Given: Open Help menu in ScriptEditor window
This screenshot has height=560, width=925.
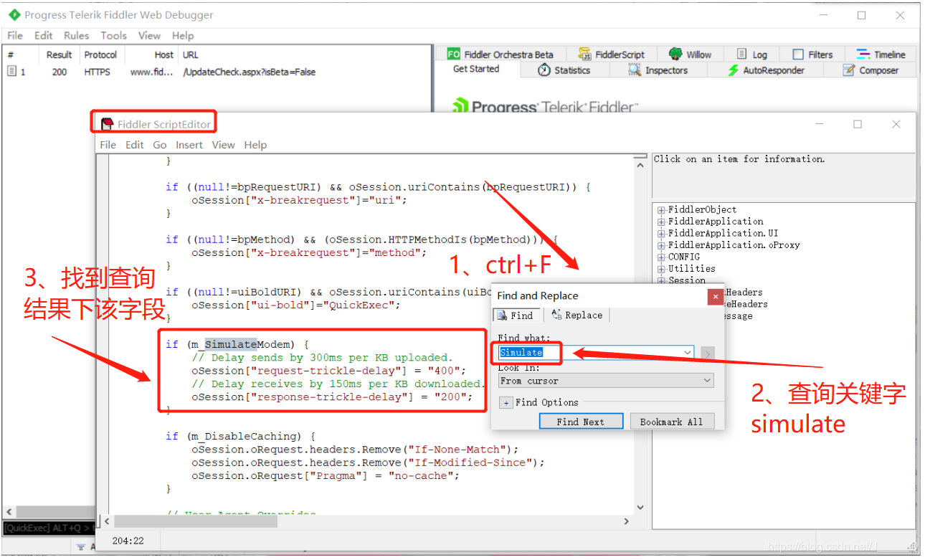Looking at the screenshot, I should 255,144.
